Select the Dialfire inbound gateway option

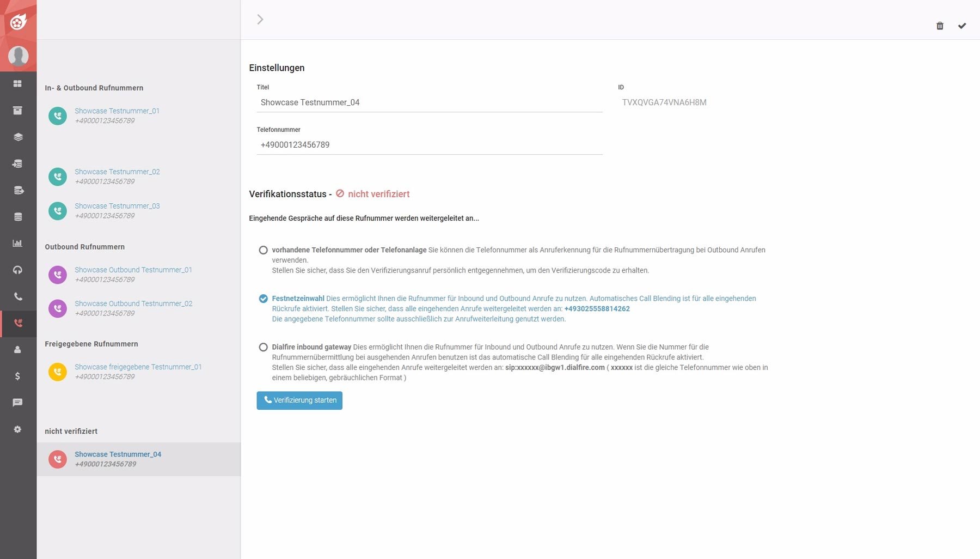(263, 347)
